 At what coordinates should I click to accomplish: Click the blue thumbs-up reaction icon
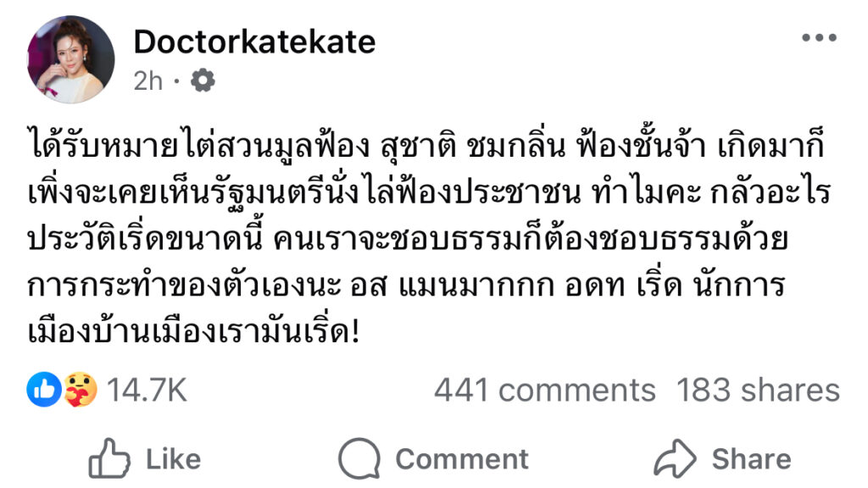42,390
